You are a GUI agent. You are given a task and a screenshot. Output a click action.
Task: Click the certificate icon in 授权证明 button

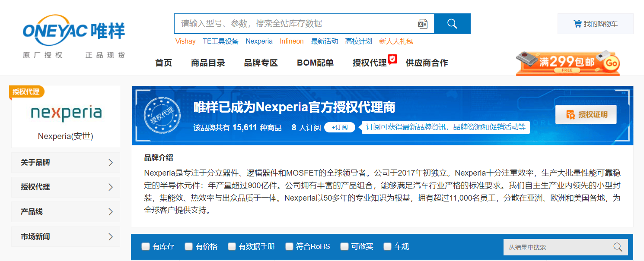(571, 115)
